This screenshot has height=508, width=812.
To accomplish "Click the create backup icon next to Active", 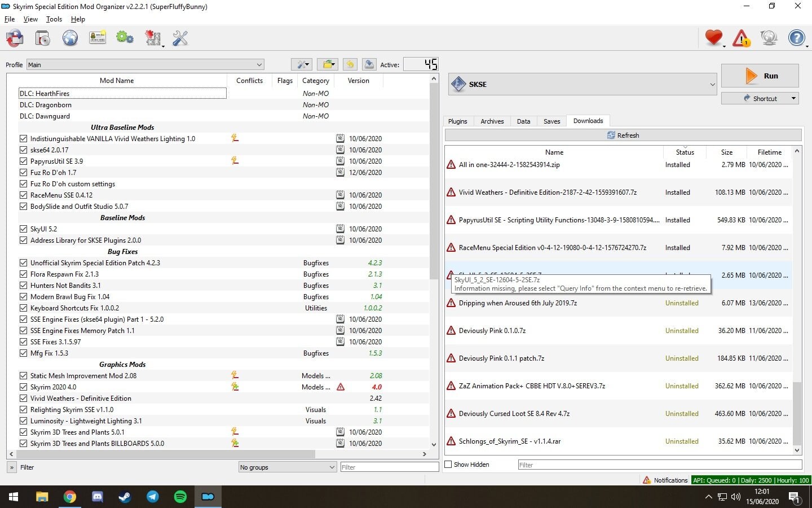I will pyautogui.click(x=369, y=64).
